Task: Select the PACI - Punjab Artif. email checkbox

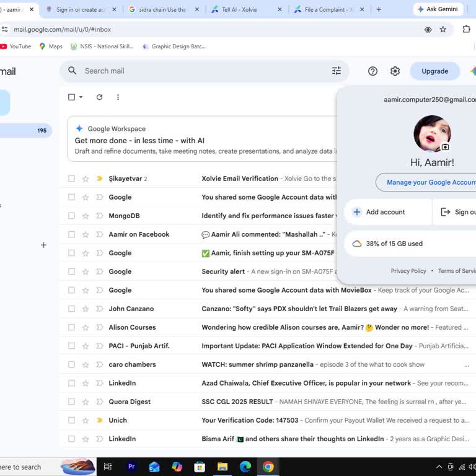Action: [72, 346]
